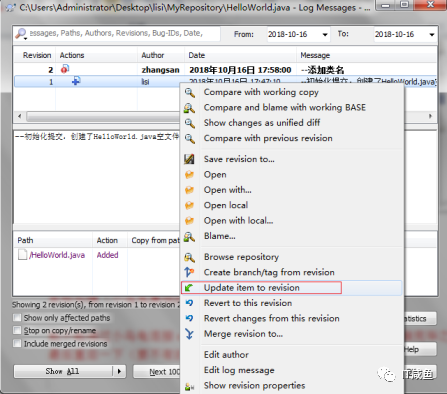Click the icon beside Compare with previous revision
The width and height of the screenshot is (447, 394).
pyautogui.click(x=190, y=139)
